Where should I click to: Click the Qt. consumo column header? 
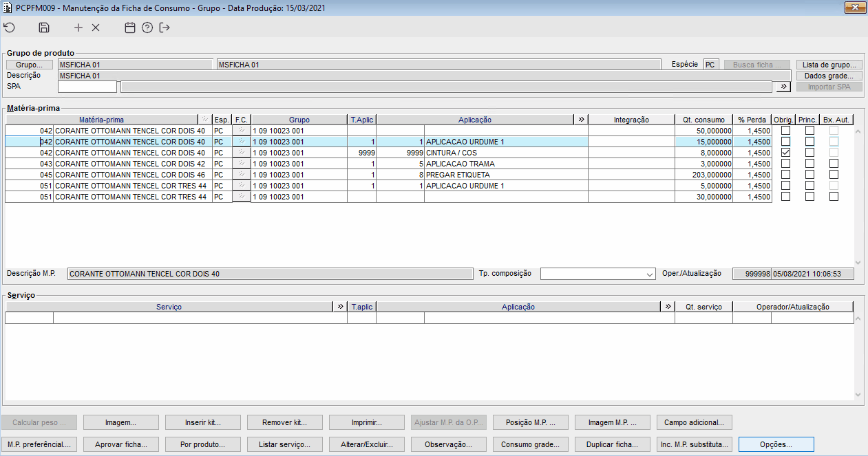[703, 120]
